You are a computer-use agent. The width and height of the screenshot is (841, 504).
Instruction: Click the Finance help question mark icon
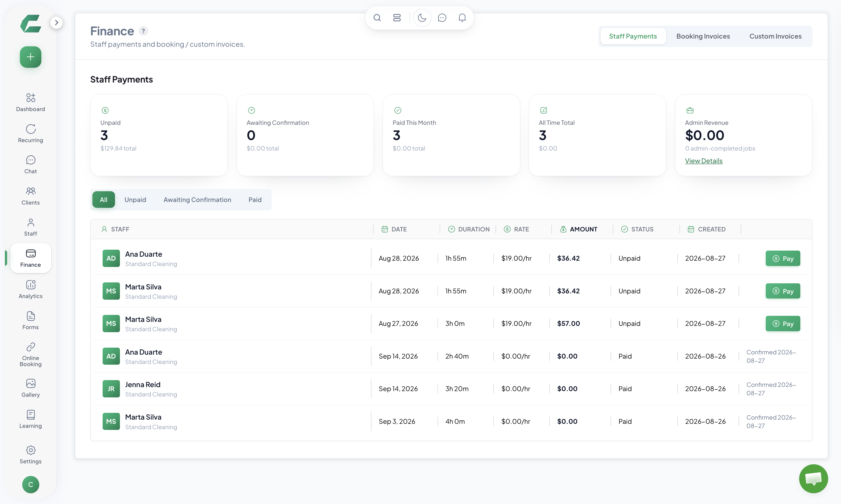143,31
